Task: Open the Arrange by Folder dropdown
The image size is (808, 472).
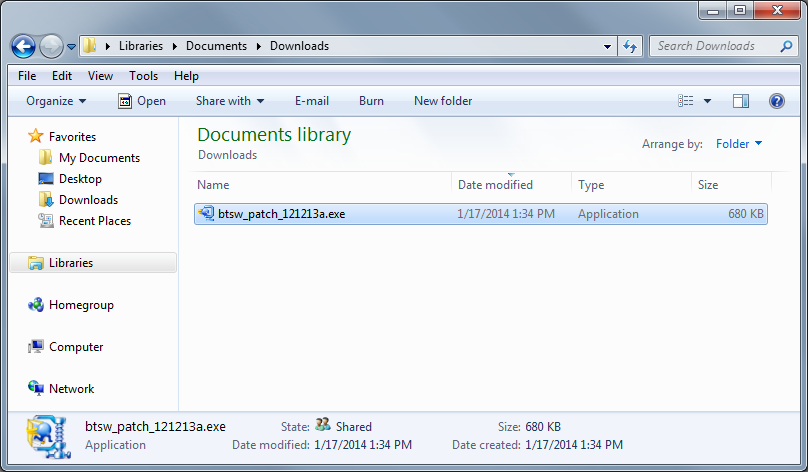Action: click(739, 144)
